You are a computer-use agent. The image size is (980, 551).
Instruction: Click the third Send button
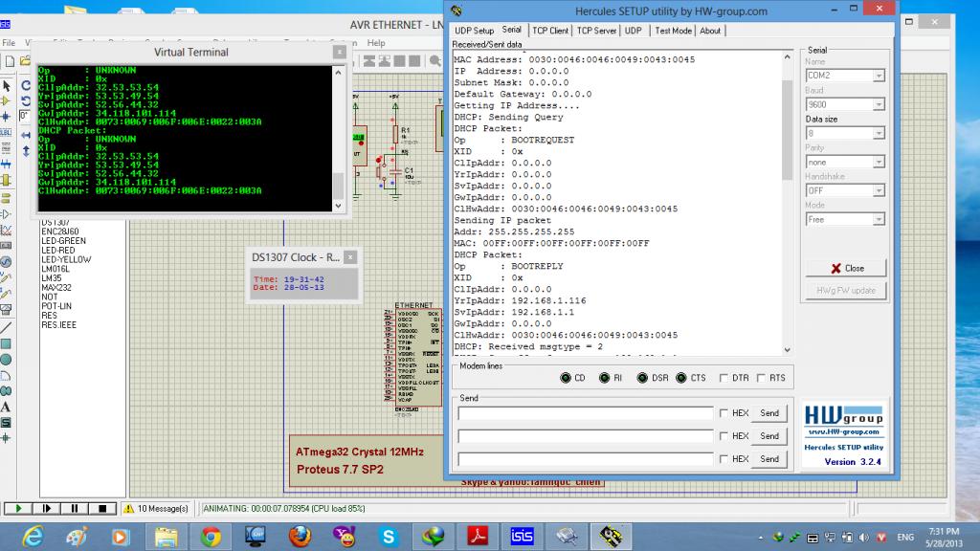(768, 459)
